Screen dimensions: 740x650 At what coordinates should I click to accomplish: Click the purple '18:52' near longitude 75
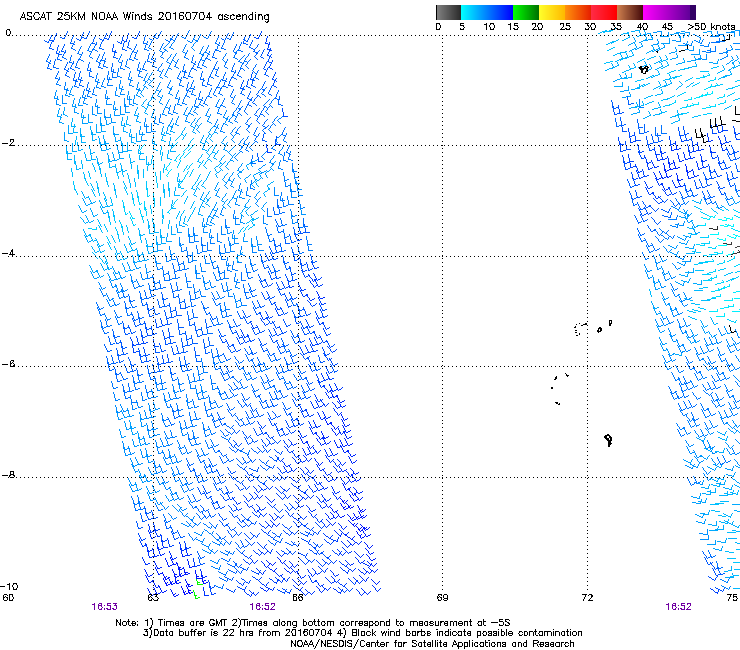(x=678, y=607)
